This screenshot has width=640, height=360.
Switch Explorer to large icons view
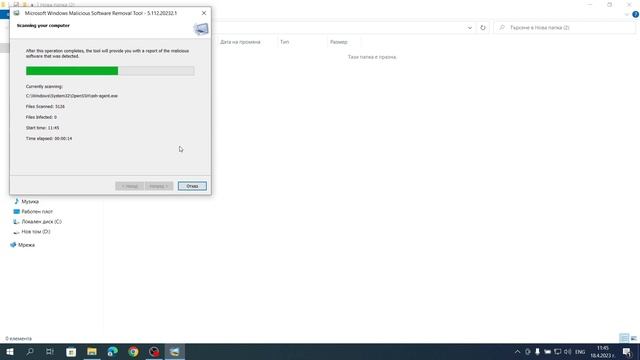pyautogui.click(x=633, y=338)
